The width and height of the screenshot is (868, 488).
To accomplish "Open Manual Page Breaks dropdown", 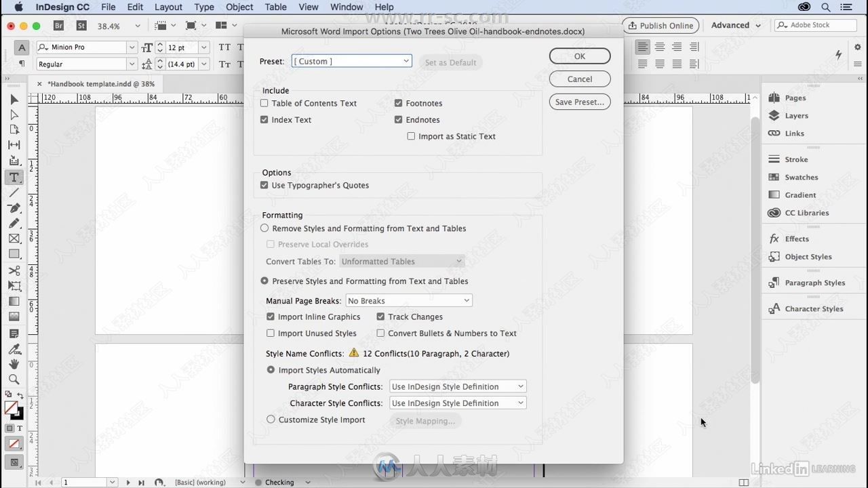I will (x=409, y=300).
